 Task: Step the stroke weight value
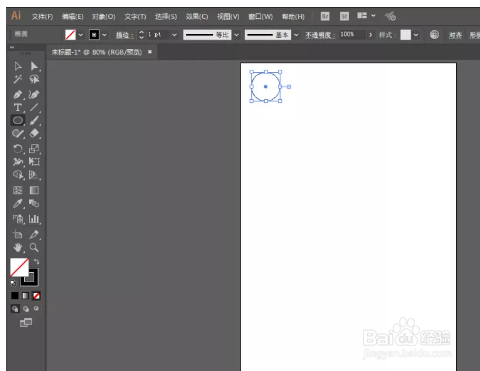[x=142, y=34]
